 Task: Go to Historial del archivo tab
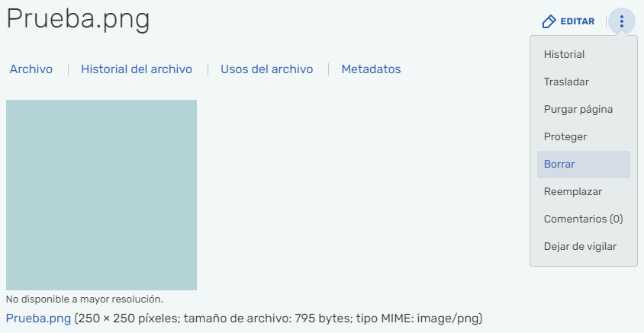(x=137, y=69)
